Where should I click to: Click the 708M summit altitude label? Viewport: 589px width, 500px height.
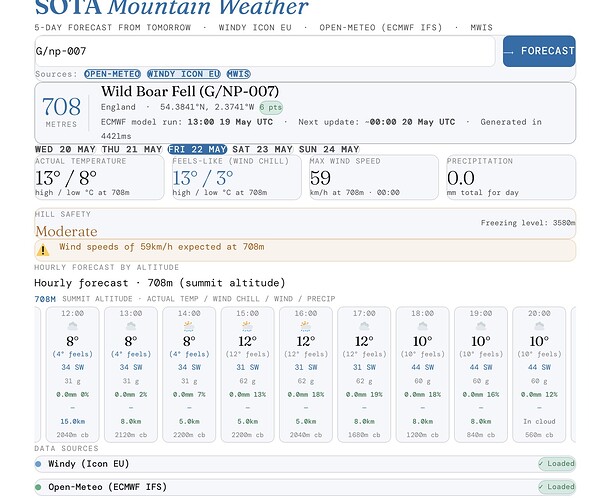point(45,299)
